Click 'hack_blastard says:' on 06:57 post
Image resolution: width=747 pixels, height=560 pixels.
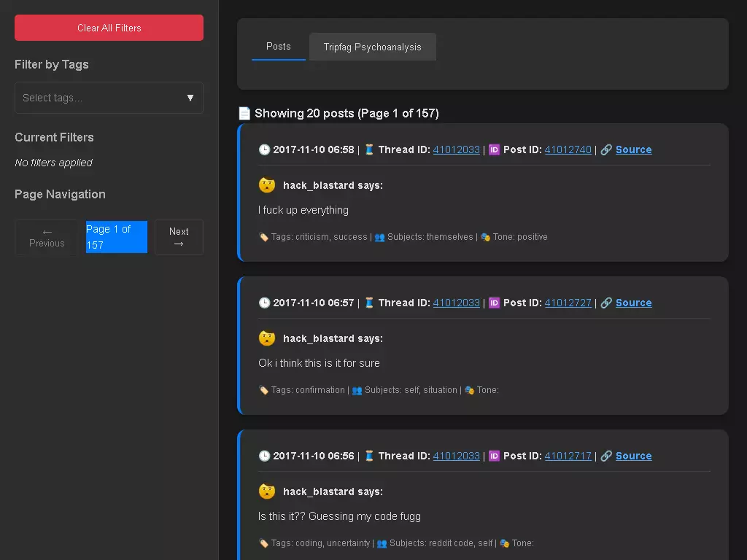[333, 338]
